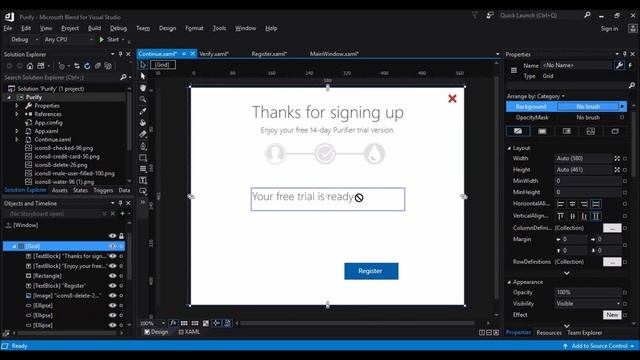Expand the Properties node in Solution Explorer

tap(17, 106)
